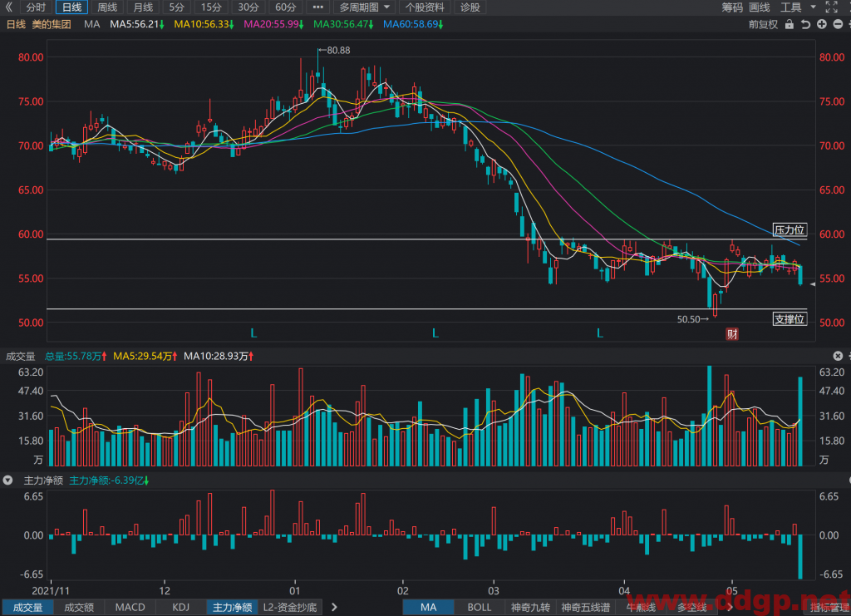
Task: Select 成交额 indicator tab
Action: 79,608
